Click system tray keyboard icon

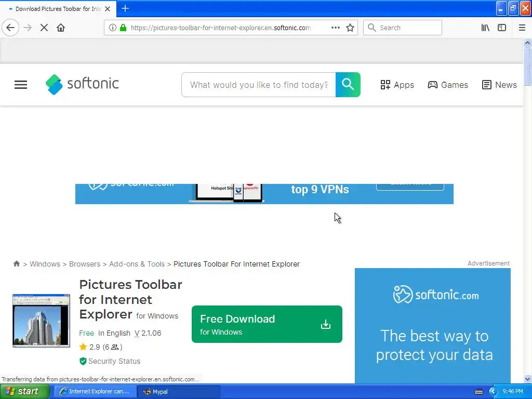pyautogui.click(x=478, y=392)
